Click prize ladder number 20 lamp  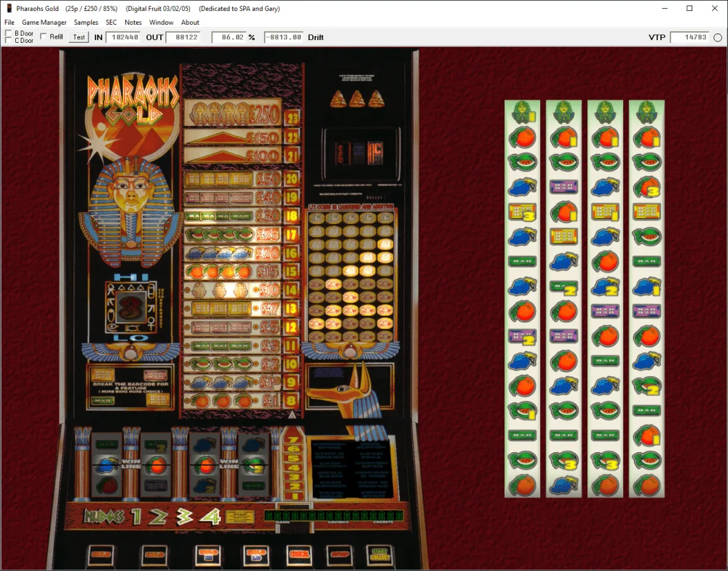(x=292, y=179)
